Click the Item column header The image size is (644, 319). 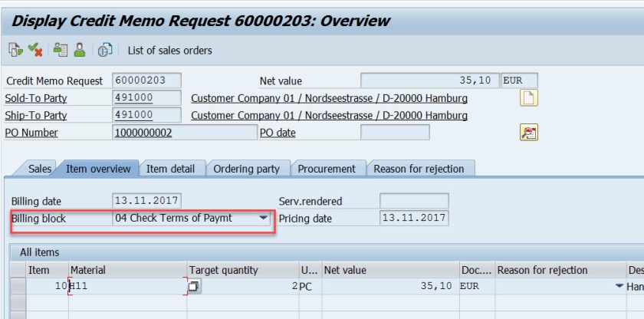pyautogui.click(x=48, y=270)
